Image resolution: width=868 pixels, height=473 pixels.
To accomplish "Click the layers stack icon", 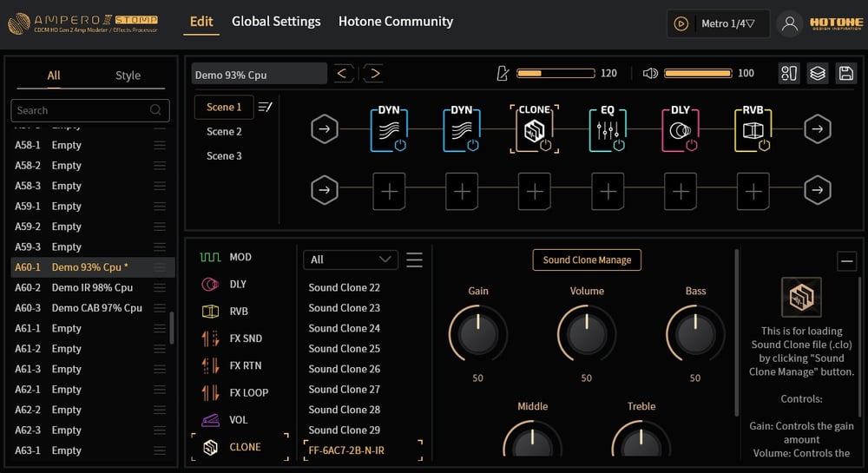I will (818, 73).
